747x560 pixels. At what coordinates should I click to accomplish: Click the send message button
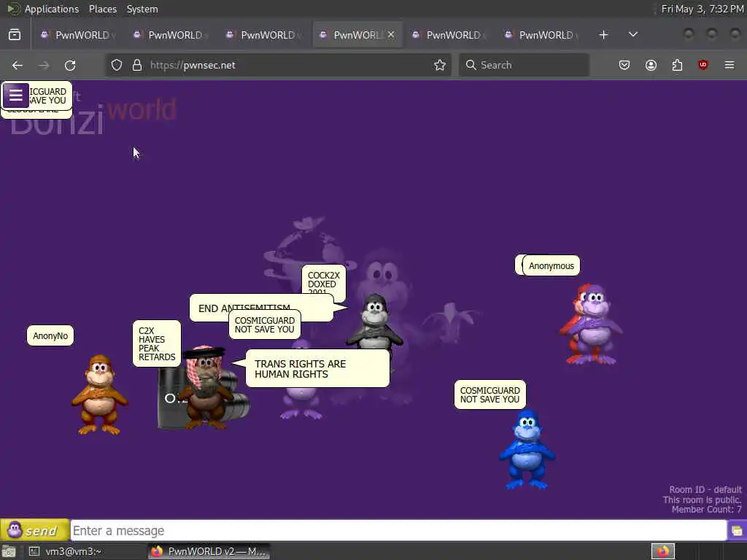pos(35,530)
